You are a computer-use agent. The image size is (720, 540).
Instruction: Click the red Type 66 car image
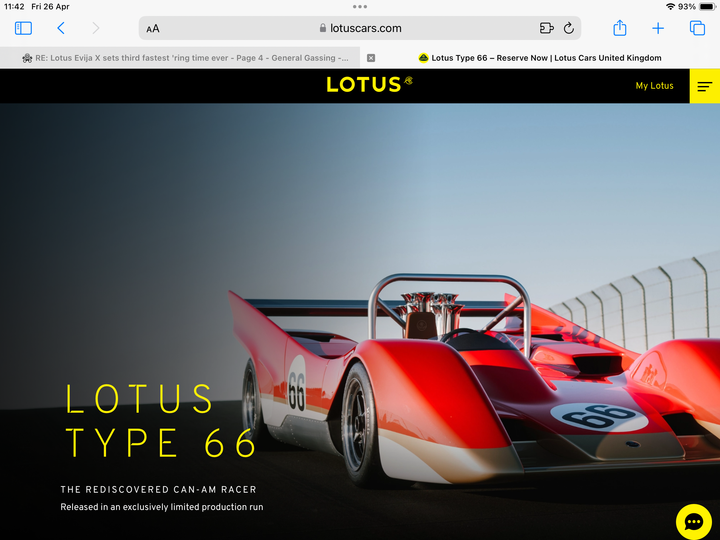[x=473, y=381]
